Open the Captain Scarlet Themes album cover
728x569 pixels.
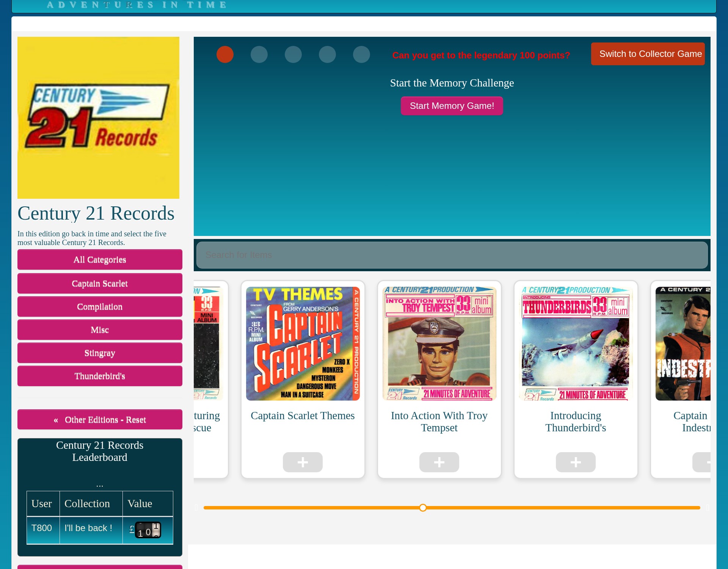point(303,344)
